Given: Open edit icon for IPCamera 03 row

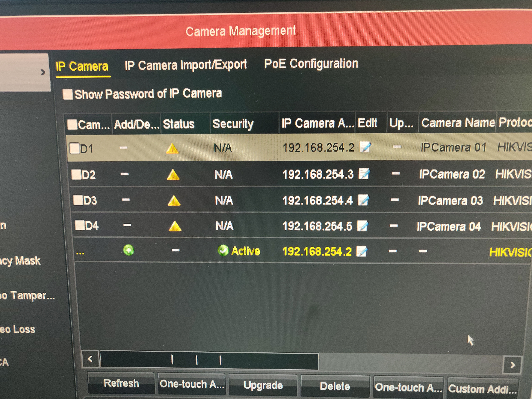Looking at the screenshot, I should (x=363, y=200).
